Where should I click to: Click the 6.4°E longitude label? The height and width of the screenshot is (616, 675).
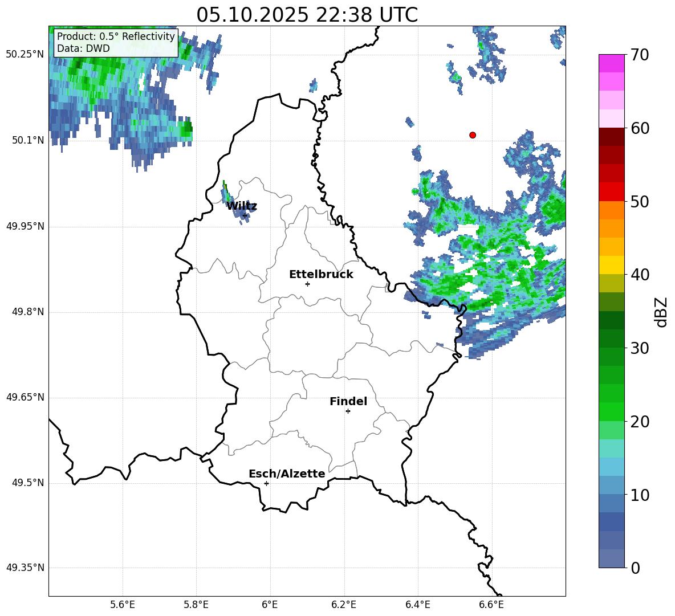(417, 605)
